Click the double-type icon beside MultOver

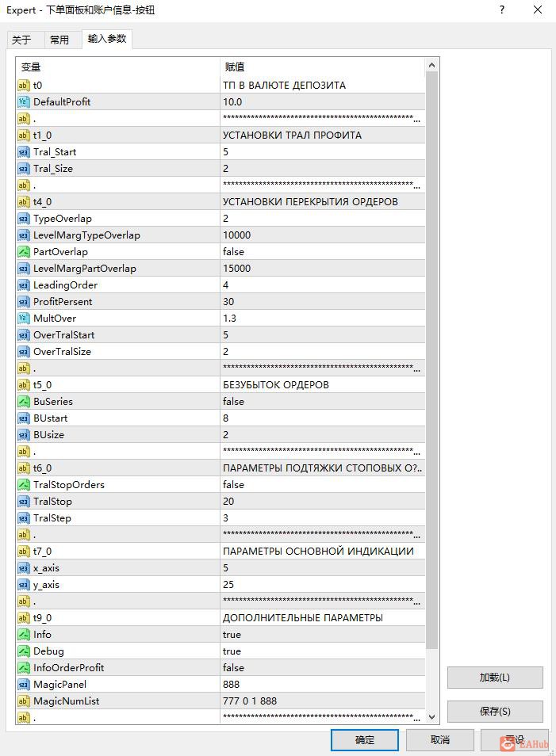pyautogui.click(x=23, y=319)
